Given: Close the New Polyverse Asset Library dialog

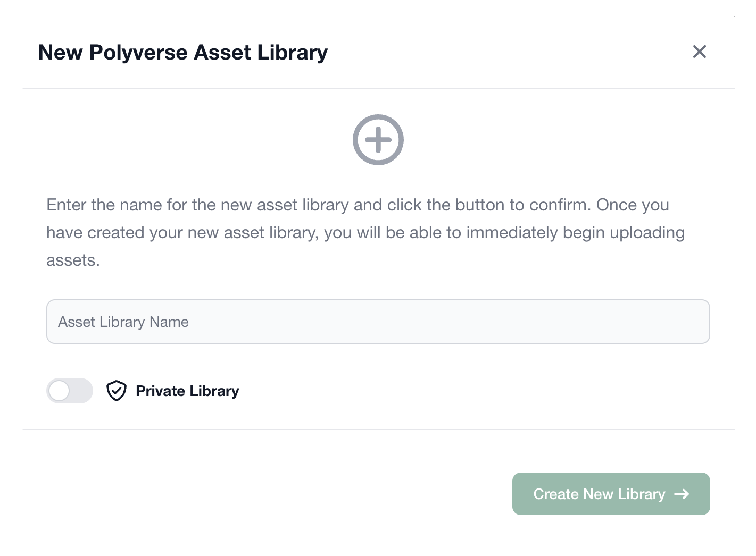Looking at the screenshot, I should point(699,52).
